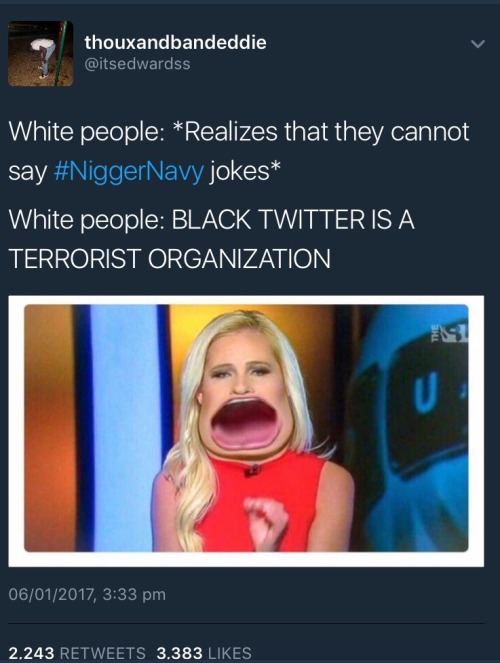This screenshot has width=500, height=663.
Task: Click the RETWEETS label
Action: tap(103, 653)
